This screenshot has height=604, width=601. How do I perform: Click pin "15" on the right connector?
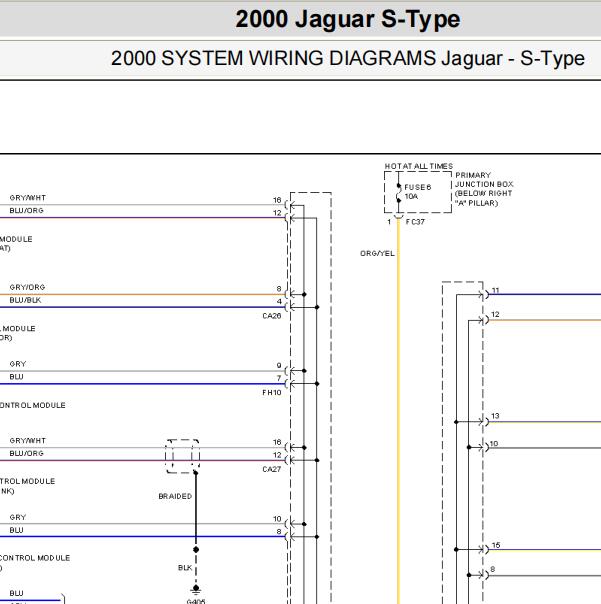[x=496, y=545]
